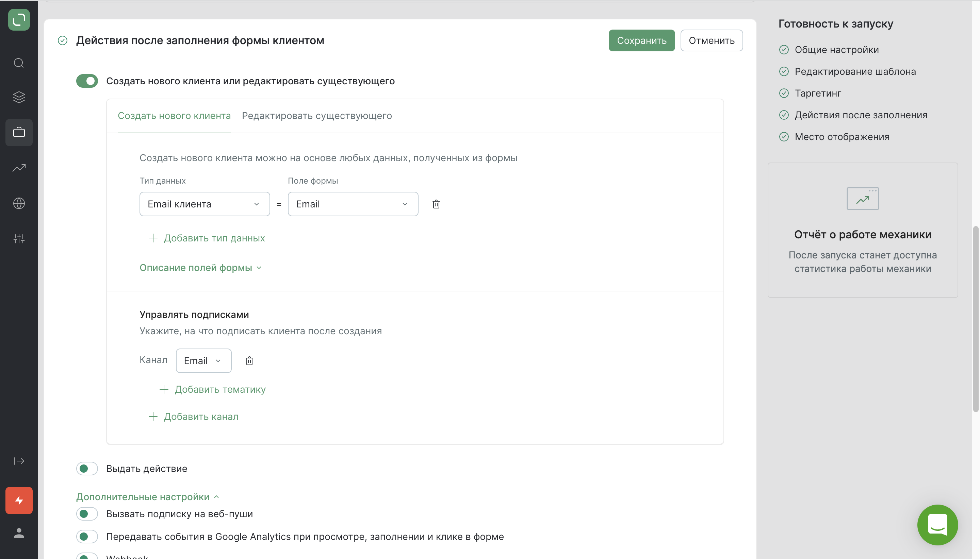The image size is (980, 559).
Task: Open the support chat widget
Action: point(937,524)
